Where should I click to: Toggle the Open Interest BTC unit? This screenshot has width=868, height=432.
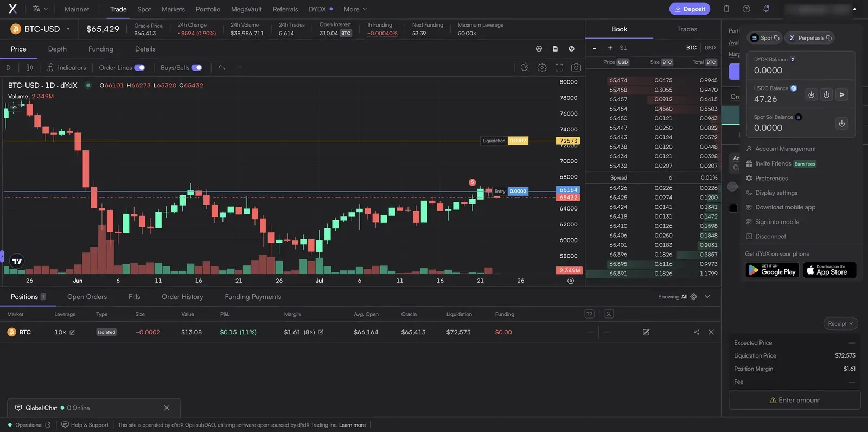(346, 33)
